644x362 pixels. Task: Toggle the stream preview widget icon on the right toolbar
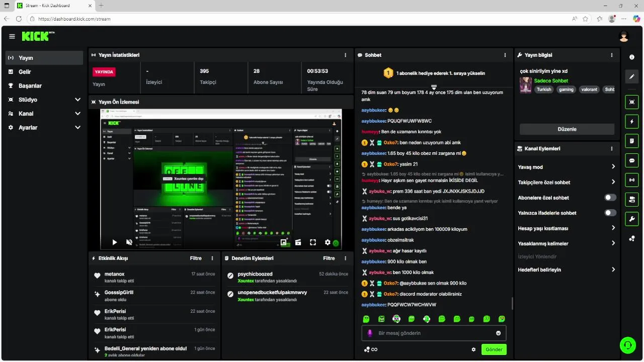click(x=632, y=102)
